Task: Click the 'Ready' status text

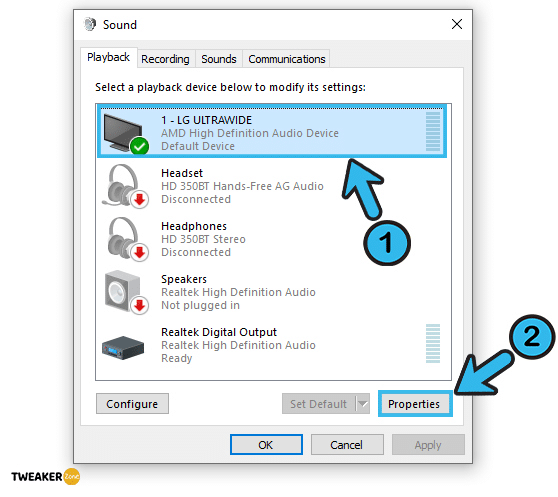Action: 177,358
